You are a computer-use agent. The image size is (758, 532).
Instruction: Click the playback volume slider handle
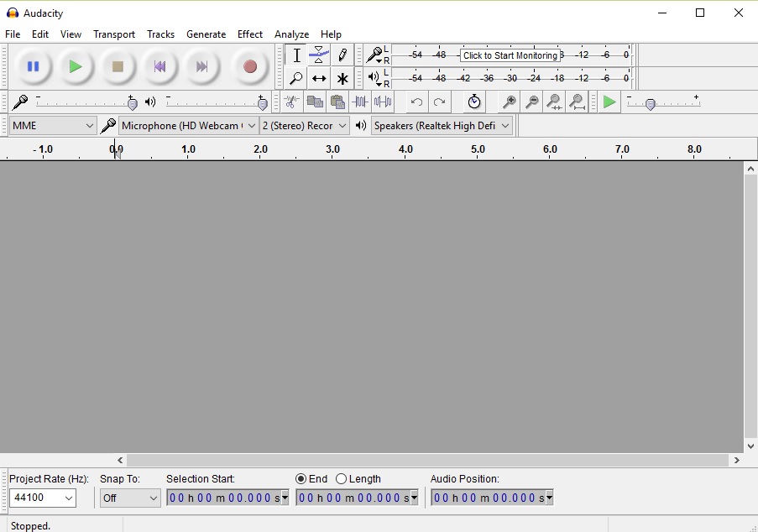click(x=263, y=103)
